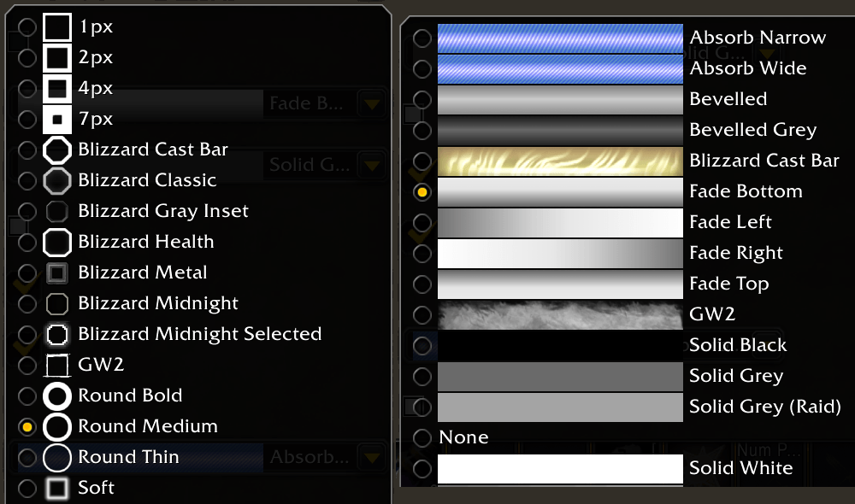Click the Bevelled Grey label

753,130
